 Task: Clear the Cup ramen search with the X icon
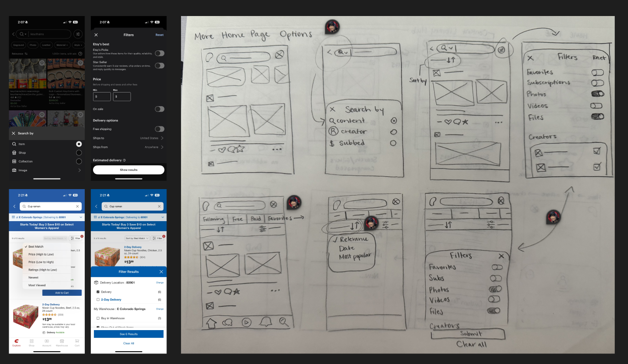click(159, 206)
